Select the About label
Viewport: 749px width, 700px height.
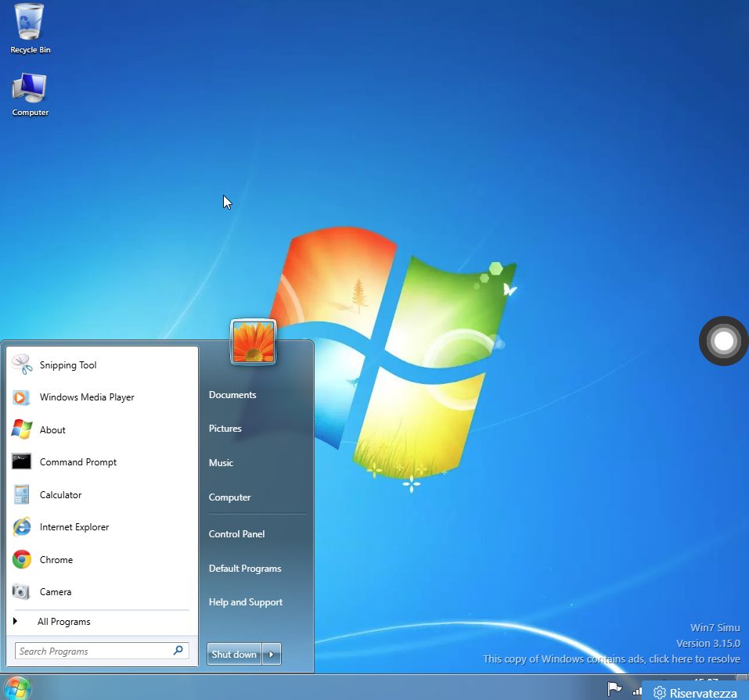(52, 429)
